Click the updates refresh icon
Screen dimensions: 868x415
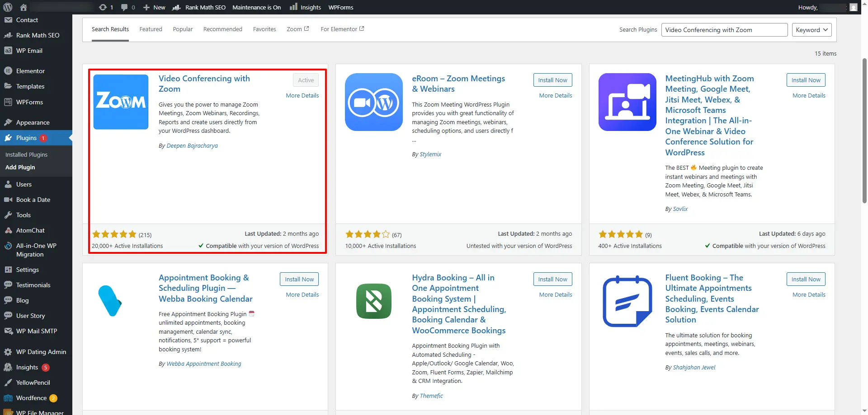click(103, 7)
